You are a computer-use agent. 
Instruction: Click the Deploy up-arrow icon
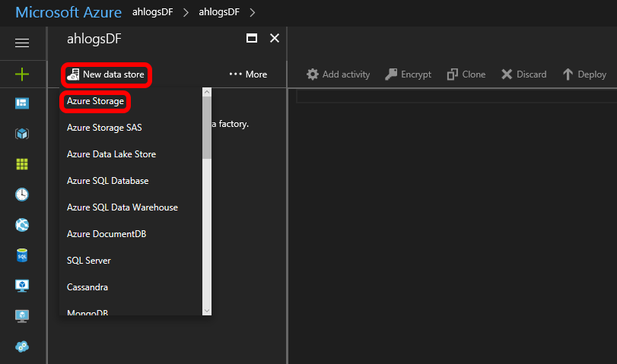coord(568,74)
